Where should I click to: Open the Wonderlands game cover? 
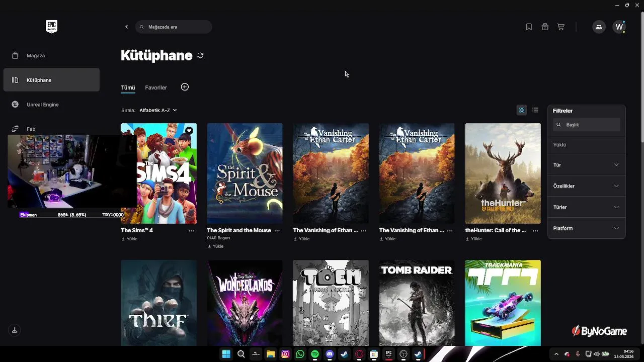pyautogui.click(x=245, y=303)
